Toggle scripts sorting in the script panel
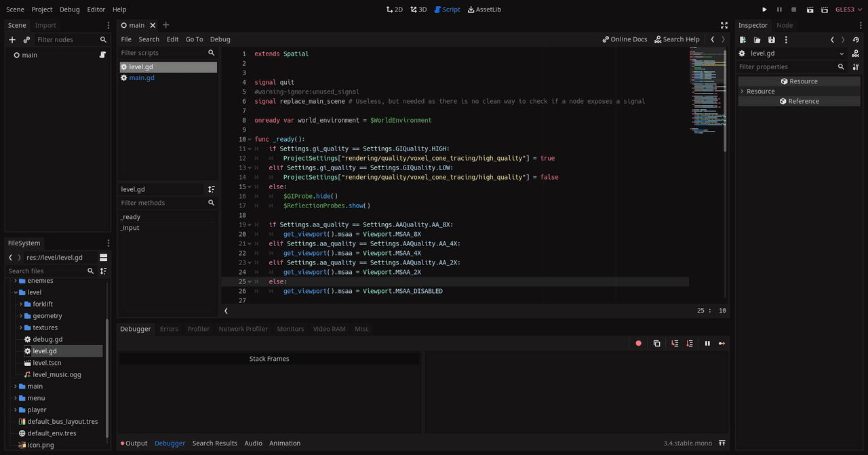Image resolution: width=868 pixels, height=455 pixels. pyautogui.click(x=211, y=189)
